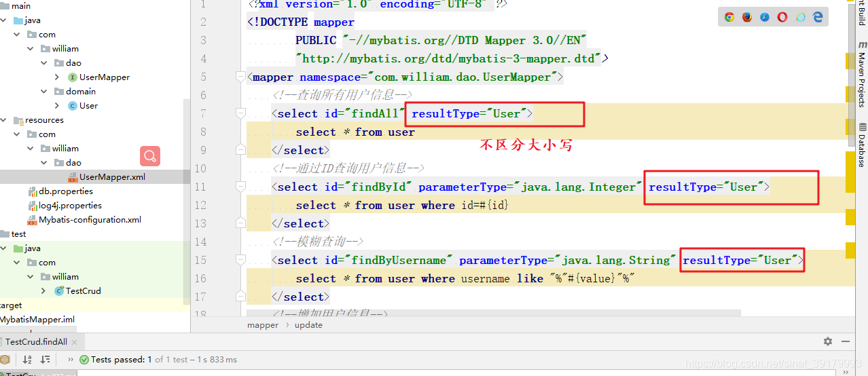Image resolution: width=868 pixels, height=376 pixels.
Task: Click java.lang.Integer parameterType value
Action: click(577, 187)
